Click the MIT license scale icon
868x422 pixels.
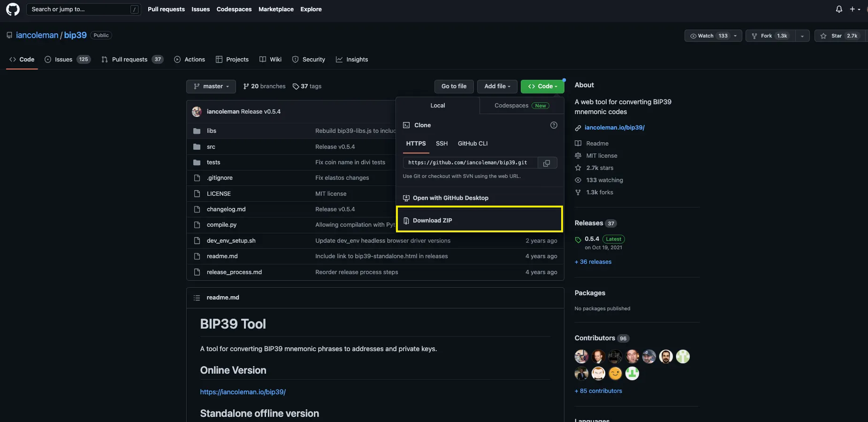click(578, 156)
